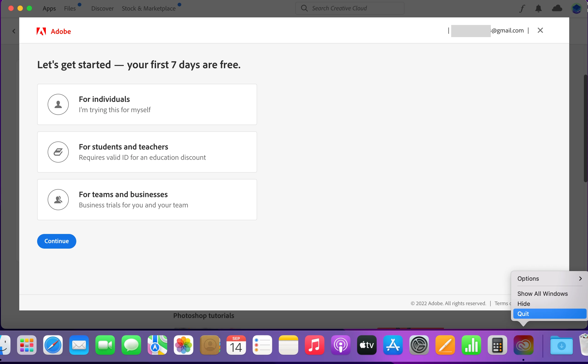588x364 pixels.
Task: Open the account profile avatar
Action: (x=577, y=9)
